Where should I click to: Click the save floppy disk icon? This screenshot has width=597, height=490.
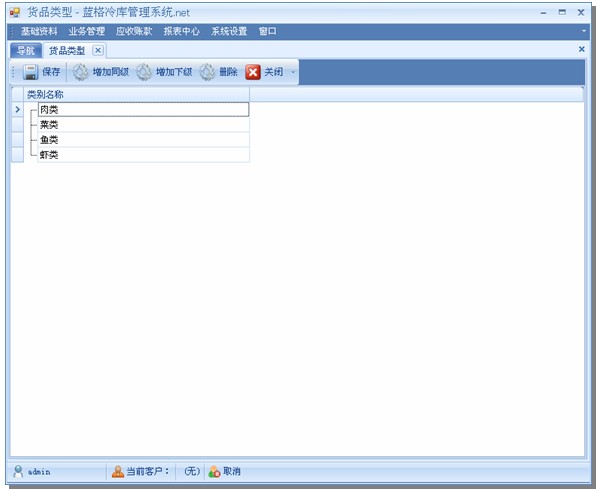[x=30, y=72]
